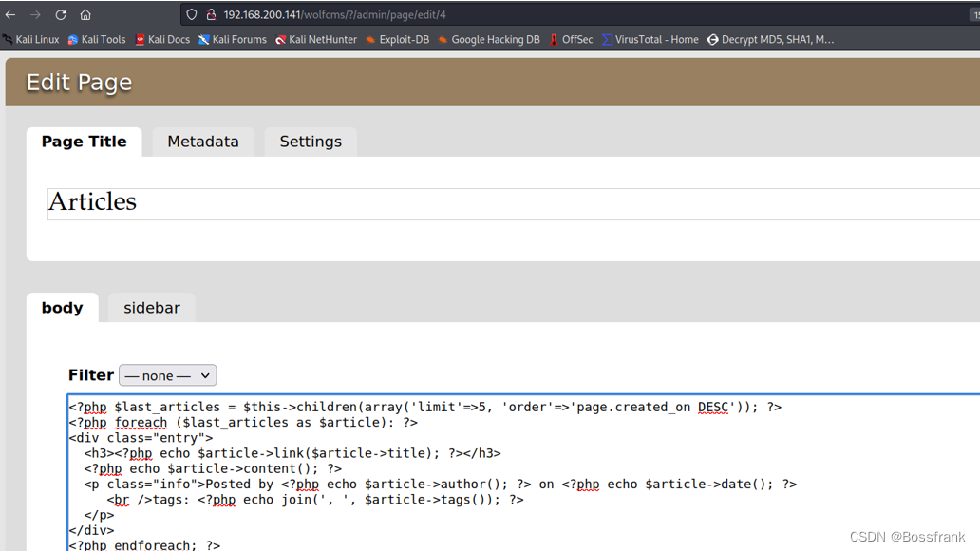The width and height of the screenshot is (980, 551).
Task: Click the Edit Page heading text
Action: 80,83
